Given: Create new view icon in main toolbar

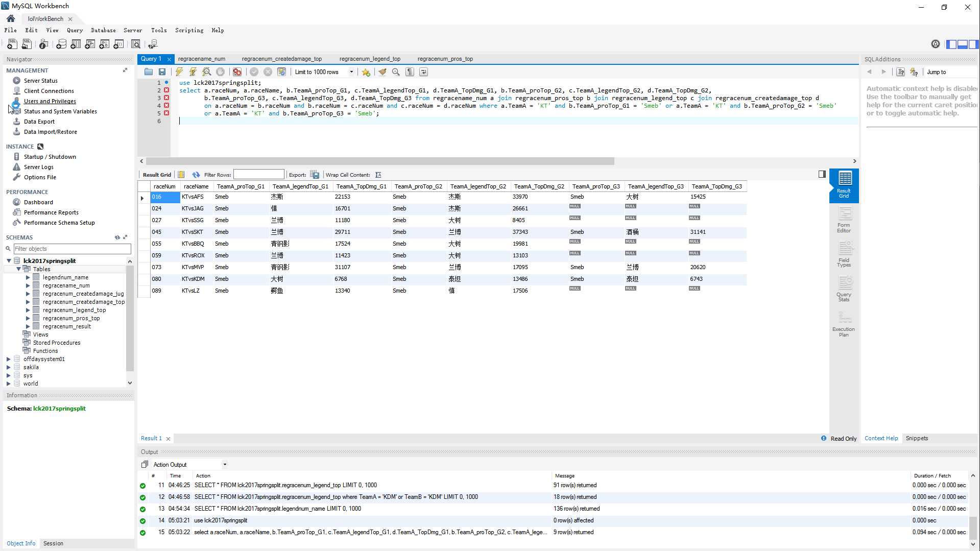Looking at the screenshot, I should [x=90, y=44].
